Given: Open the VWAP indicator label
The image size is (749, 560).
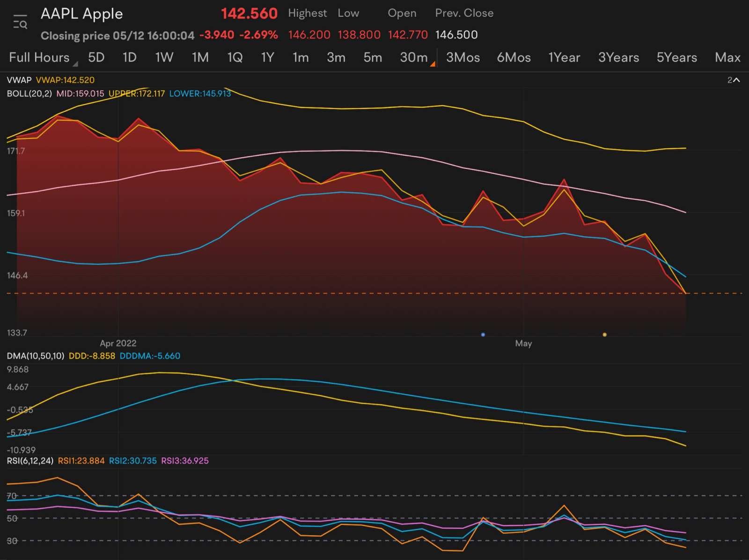Looking at the screenshot, I should click(x=19, y=80).
